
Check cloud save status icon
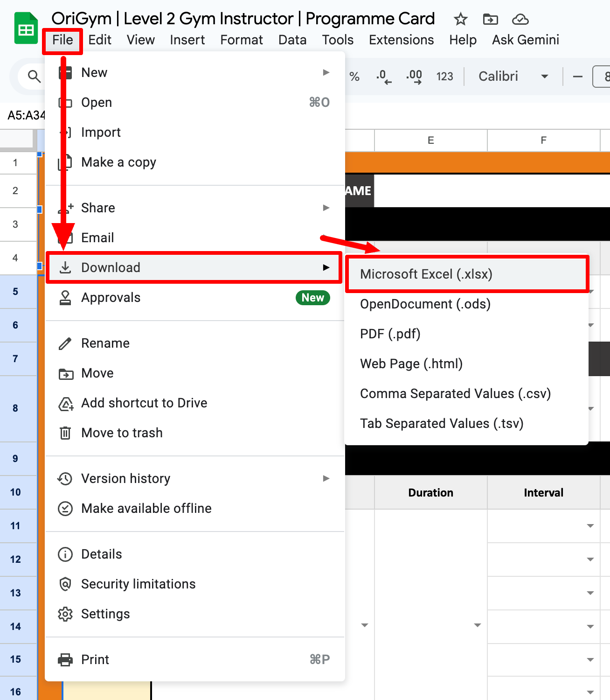point(520,19)
